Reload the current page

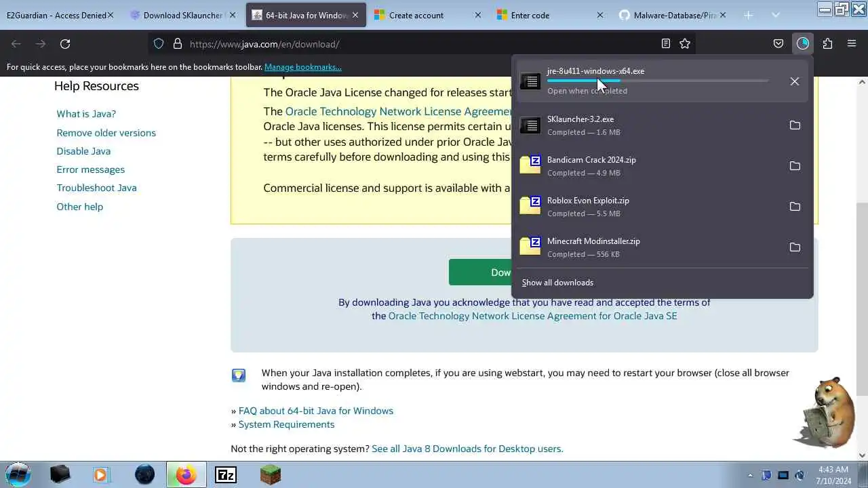pos(65,44)
